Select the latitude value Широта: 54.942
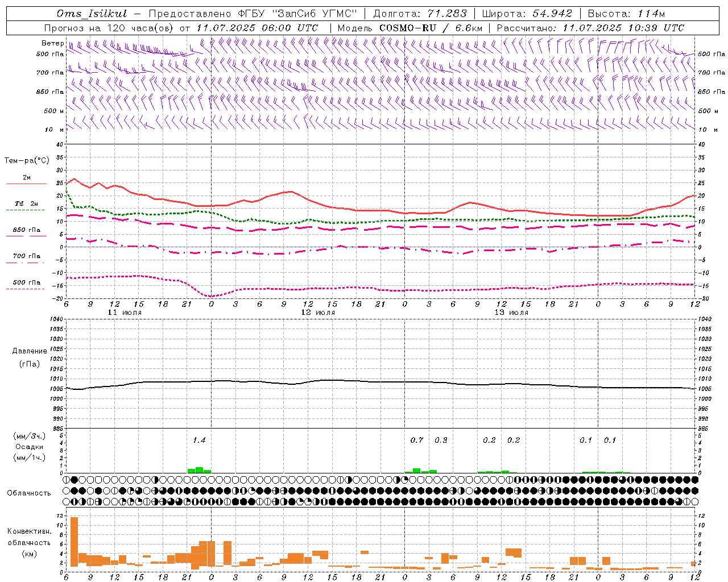 (x=527, y=14)
